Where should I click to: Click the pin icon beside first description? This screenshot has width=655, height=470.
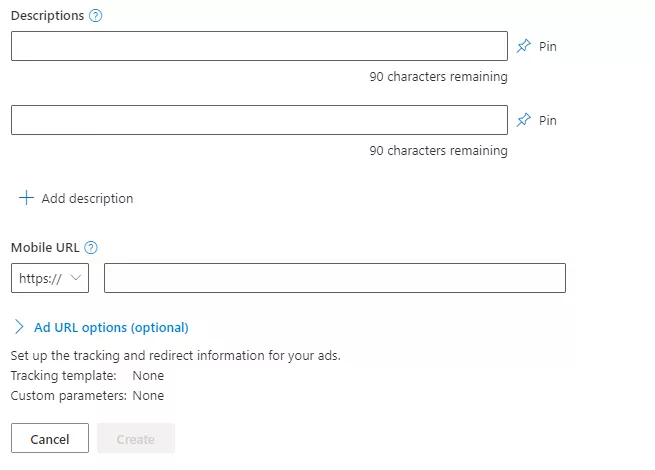pos(523,46)
